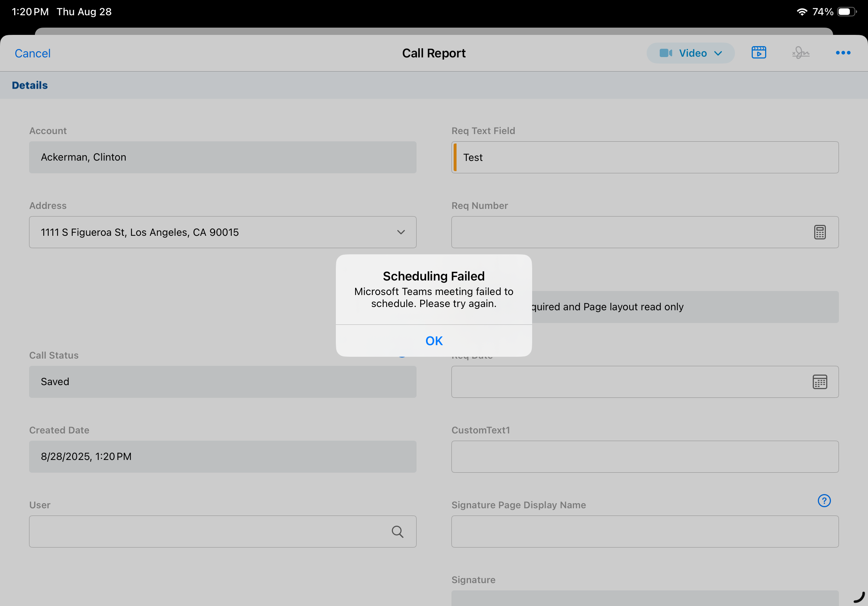Tap the video camera icon in header
This screenshot has height=606, width=868.
click(666, 53)
